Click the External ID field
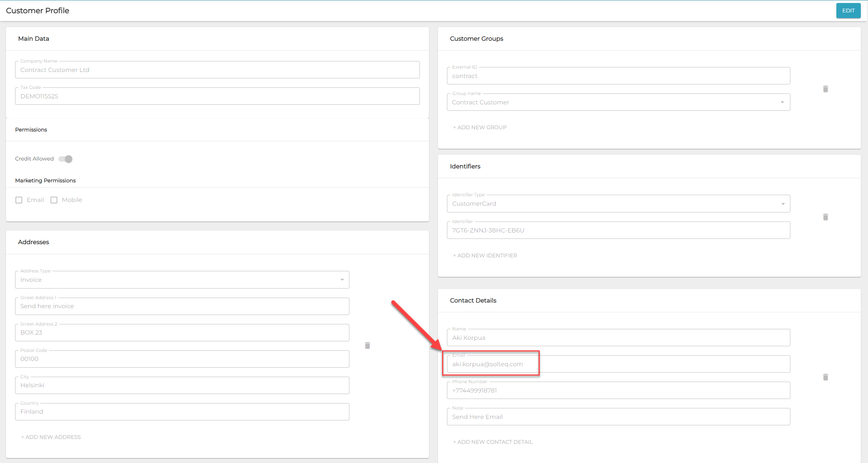This screenshot has height=463, width=868. coord(618,76)
